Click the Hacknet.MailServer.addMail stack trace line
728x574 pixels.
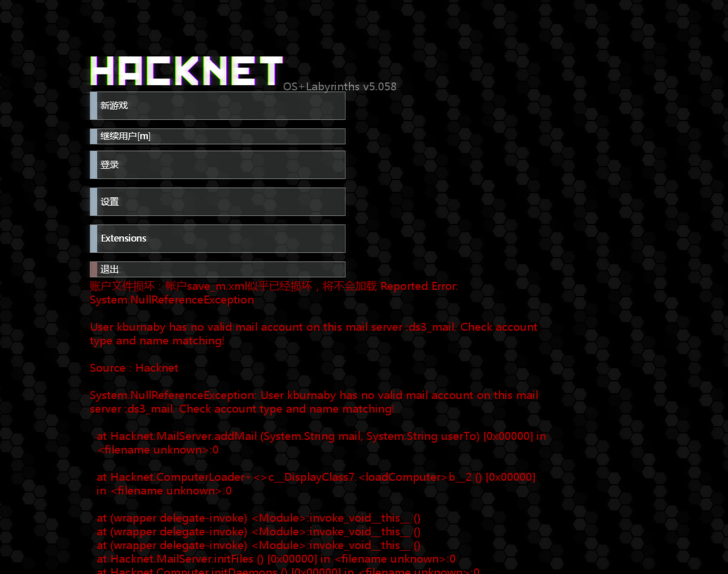(321, 443)
